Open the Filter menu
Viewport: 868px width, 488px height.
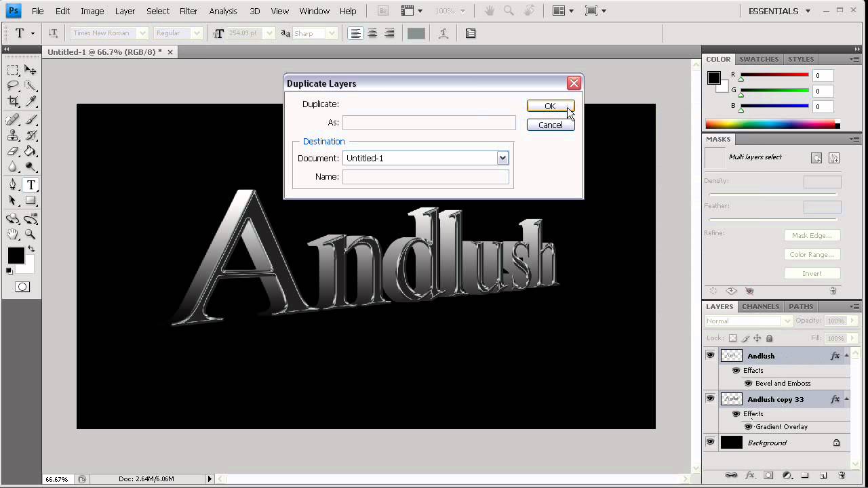click(189, 11)
